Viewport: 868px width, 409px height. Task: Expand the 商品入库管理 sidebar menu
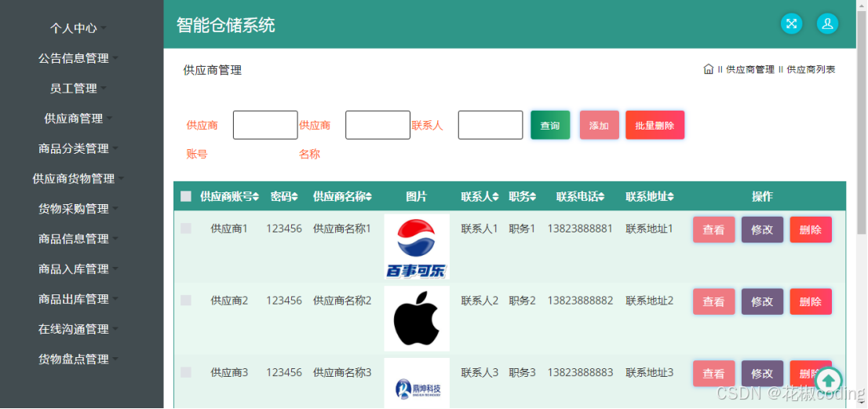point(78,269)
